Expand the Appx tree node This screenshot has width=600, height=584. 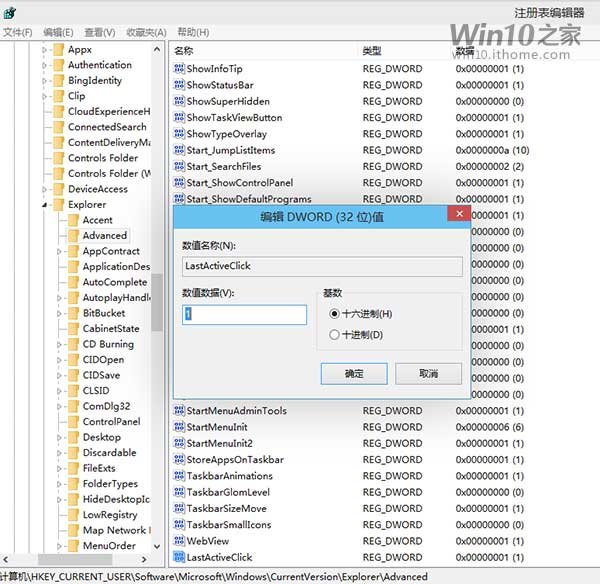click(x=45, y=49)
